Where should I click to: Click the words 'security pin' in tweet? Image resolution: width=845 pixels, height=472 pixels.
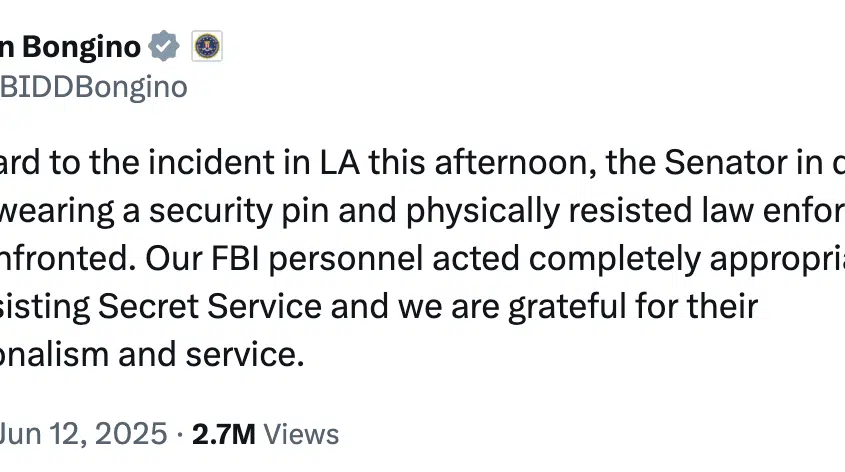point(239,211)
